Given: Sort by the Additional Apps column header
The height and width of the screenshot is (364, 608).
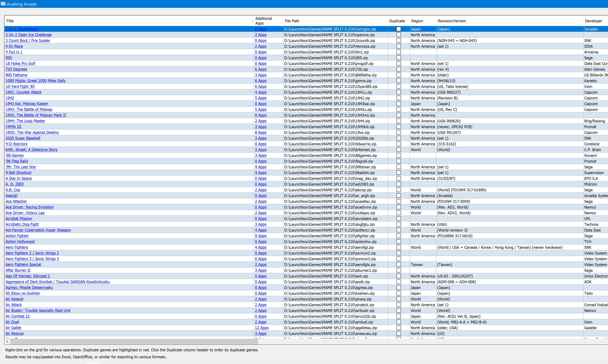Looking at the screenshot, I should (x=269, y=21).
